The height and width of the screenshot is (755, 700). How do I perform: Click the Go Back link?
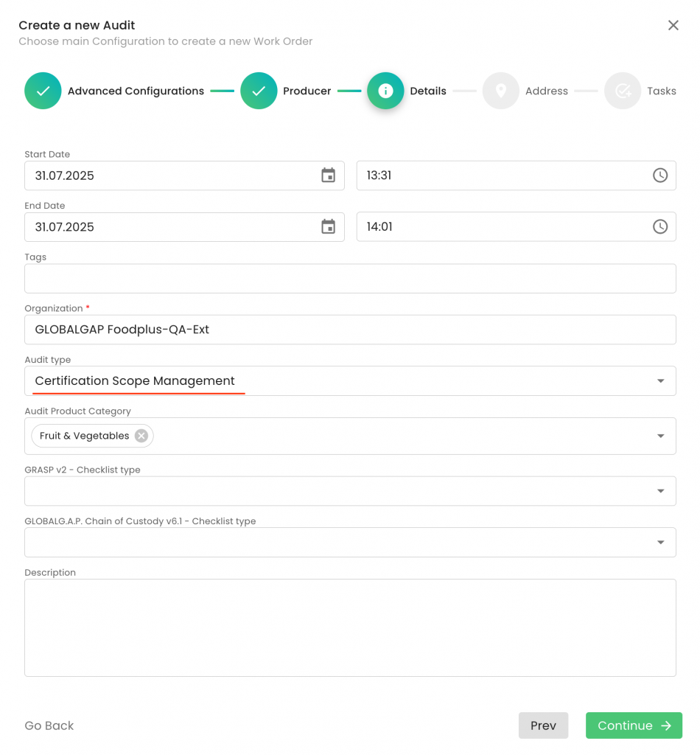pos(49,726)
